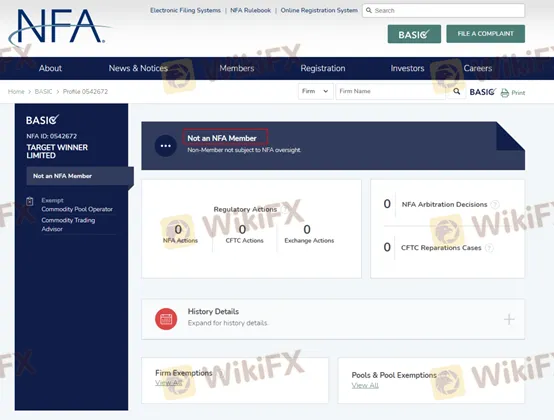554x420 pixels.
Task: Click the BASIC breadcrumb link
Action: [x=43, y=91]
